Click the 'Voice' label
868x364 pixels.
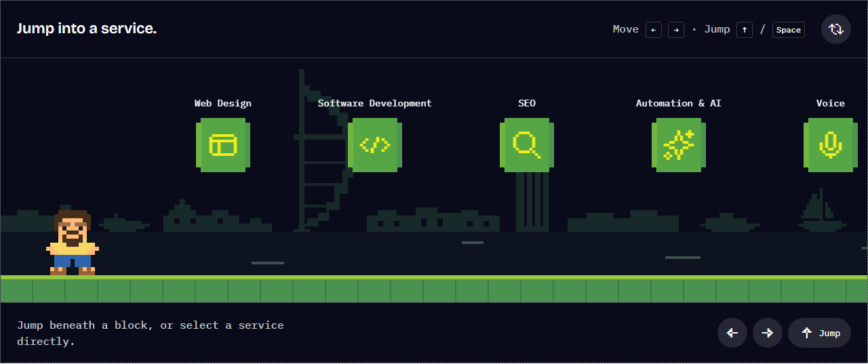tap(831, 103)
